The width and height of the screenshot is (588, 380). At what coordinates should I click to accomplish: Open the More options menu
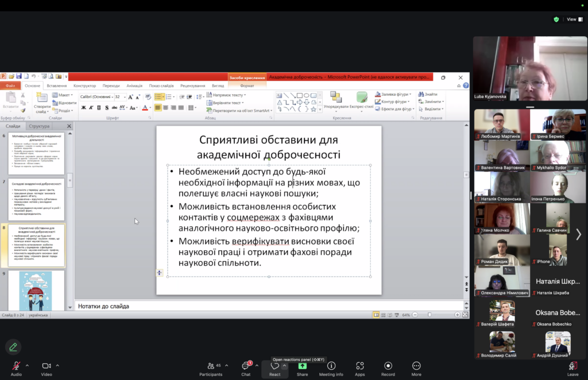(x=416, y=366)
